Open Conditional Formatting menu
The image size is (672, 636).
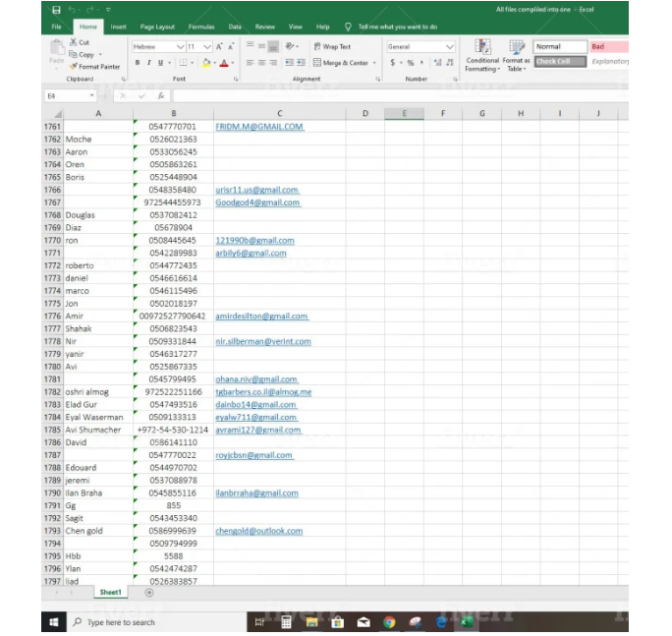(x=482, y=55)
